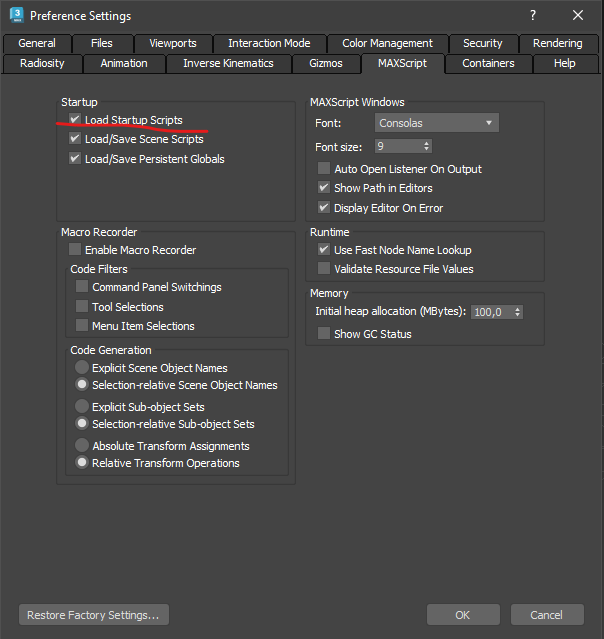Click the help question mark button
Screen dimensions: 604x639
click(x=533, y=15)
